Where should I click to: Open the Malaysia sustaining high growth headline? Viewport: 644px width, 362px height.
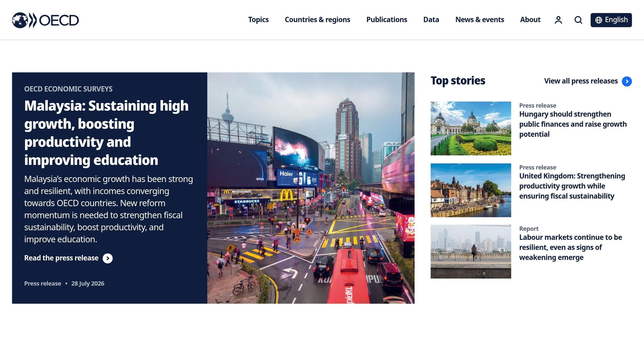106,133
